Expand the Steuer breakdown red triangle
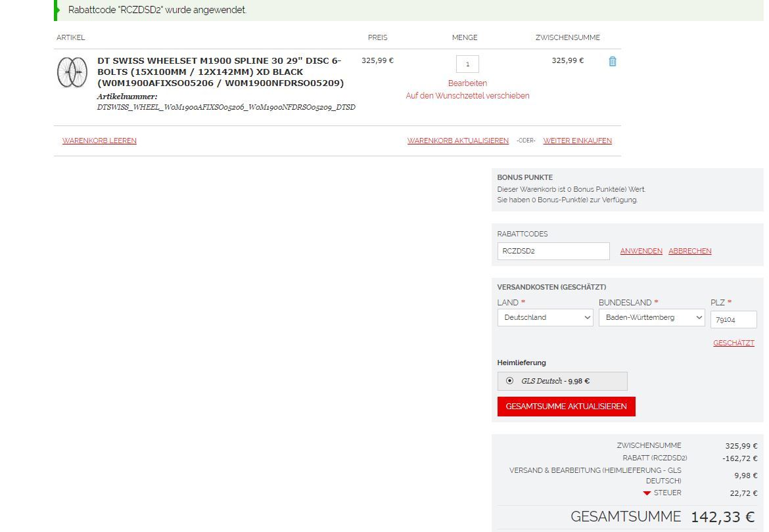 pos(647,493)
